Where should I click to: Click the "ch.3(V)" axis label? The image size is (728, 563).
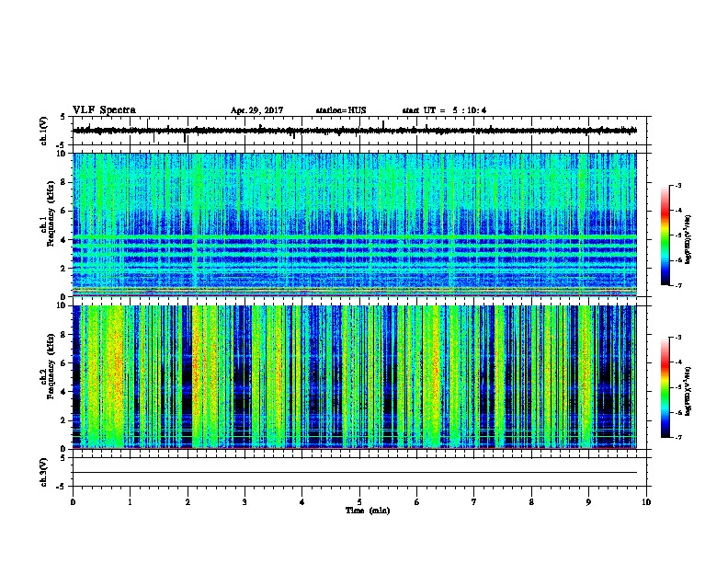[x=44, y=472]
